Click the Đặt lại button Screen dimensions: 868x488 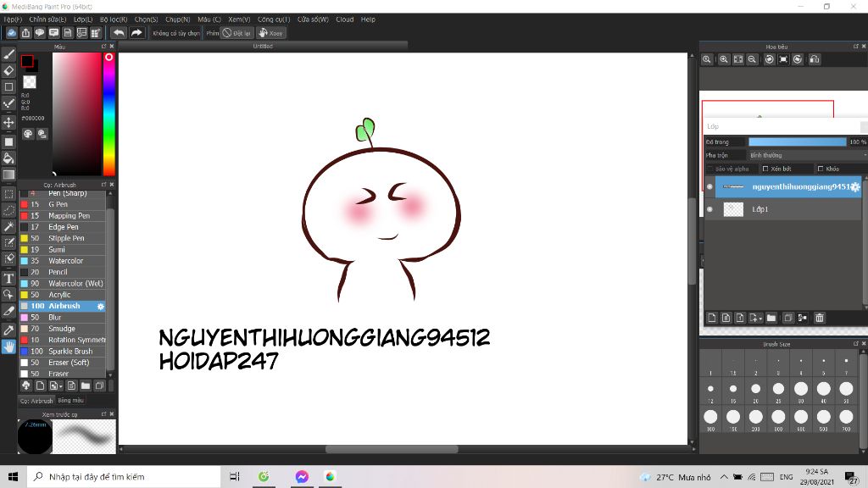tap(237, 33)
